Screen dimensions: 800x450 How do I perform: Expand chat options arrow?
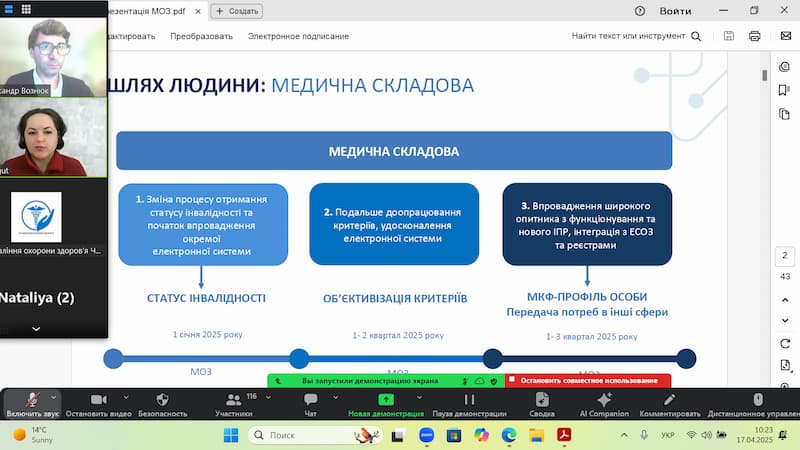click(335, 397)
